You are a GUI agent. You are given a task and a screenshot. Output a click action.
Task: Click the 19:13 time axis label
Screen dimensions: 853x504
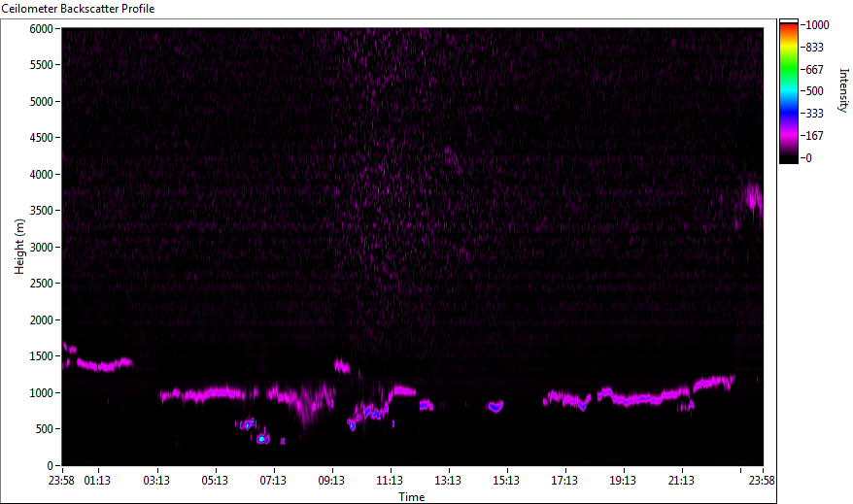click(x=623, y=481)
